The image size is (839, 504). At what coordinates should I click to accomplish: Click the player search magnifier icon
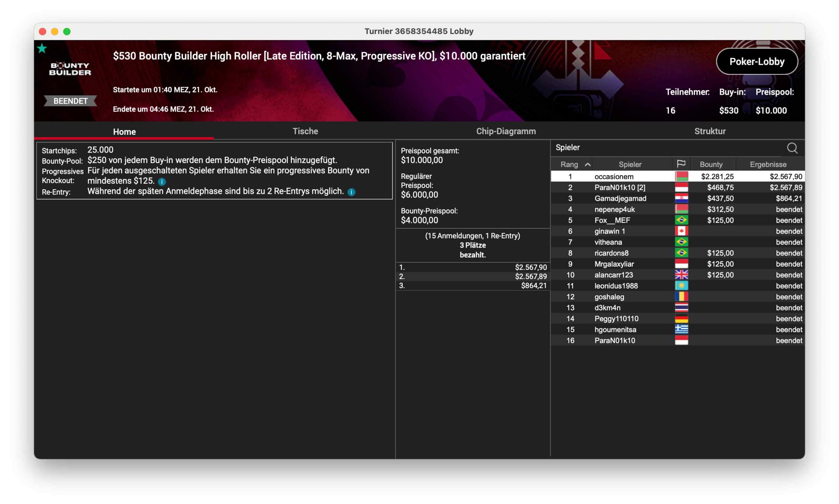click(x=791, y=148)
